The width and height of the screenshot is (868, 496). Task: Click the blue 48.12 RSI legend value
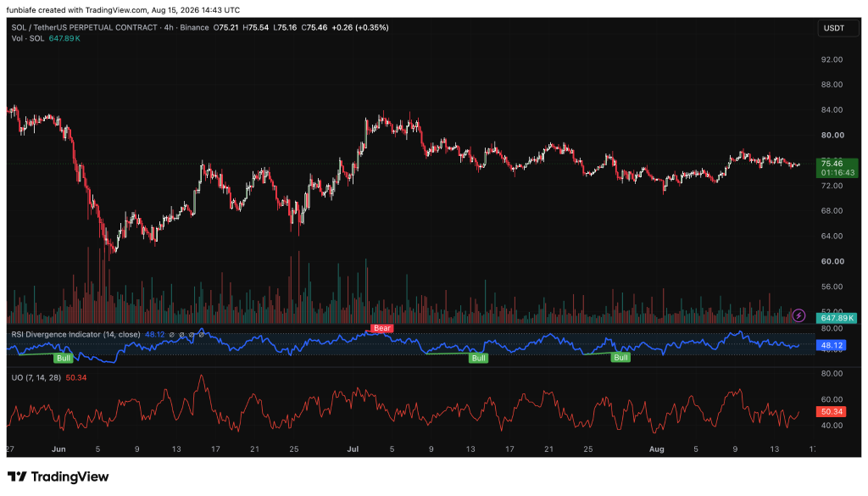tap(154, 334)
